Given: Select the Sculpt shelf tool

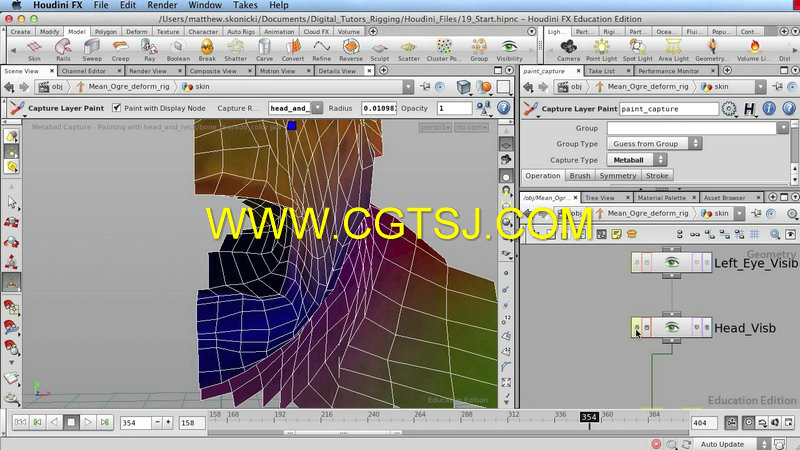Looking at the screenshot, I should (380, 50).
